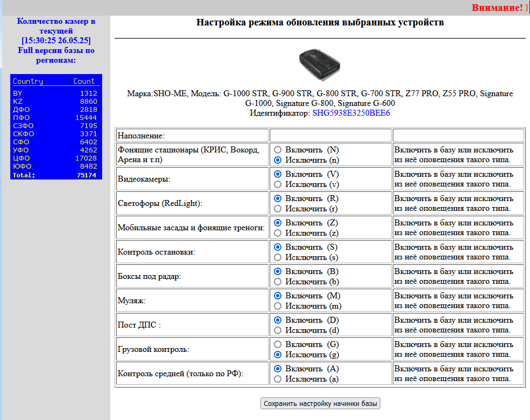
Task: Choose Исключить (s) for Контроль остановки
Action: [x=278, y=257]
